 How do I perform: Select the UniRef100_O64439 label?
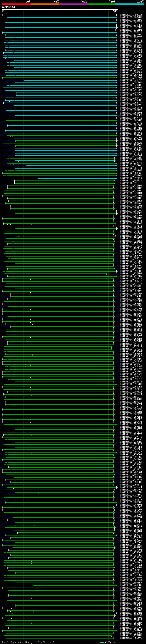point(131,103)
